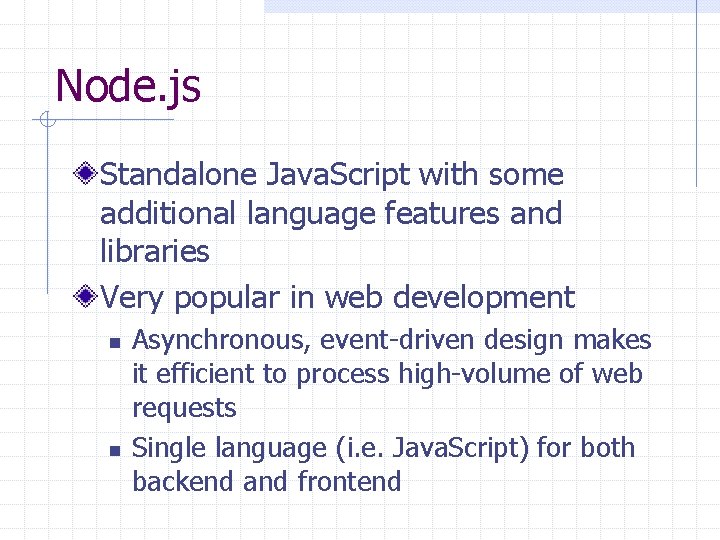Click the diamond bullet beside 'Standalone JavaScript'
Image resolution: width=720 pixels, height=540 pixels.
click(x=85, y=174)
